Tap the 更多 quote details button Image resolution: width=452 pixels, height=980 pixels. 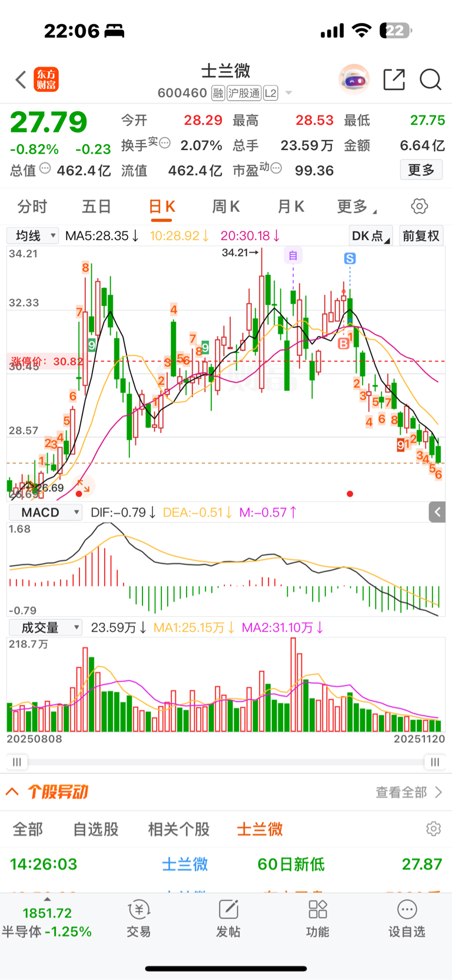(x=421, y=170)
